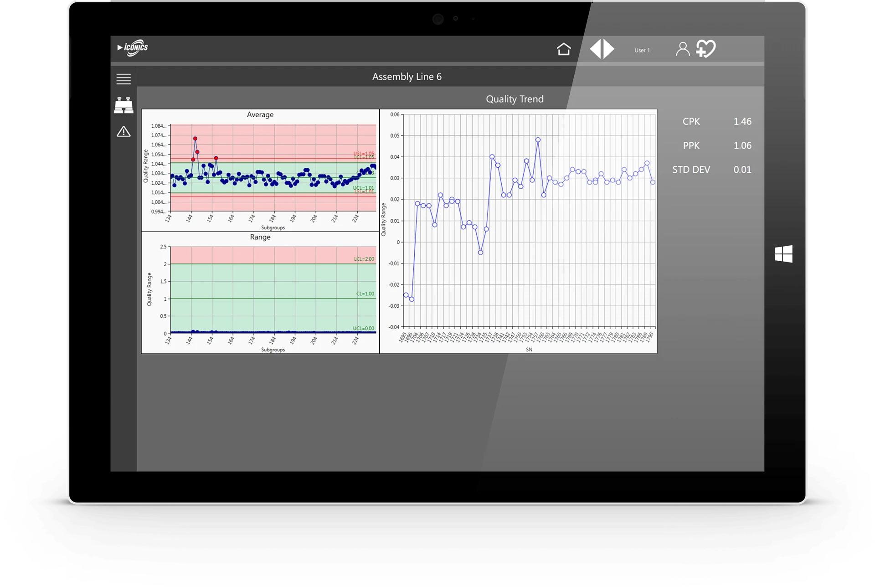Click the STD DEV value 0.01
This screenshot has height=588, width=875.
742,170
